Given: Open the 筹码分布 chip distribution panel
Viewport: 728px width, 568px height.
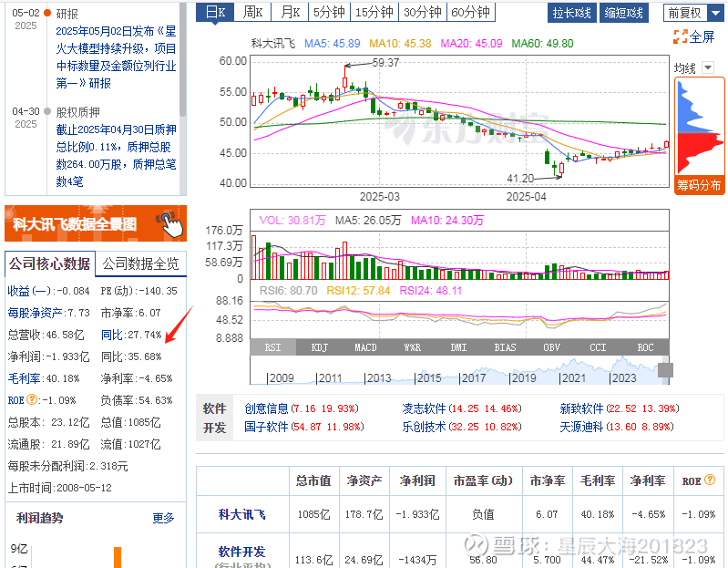Looking at the screenshot, I should point(699,185).
